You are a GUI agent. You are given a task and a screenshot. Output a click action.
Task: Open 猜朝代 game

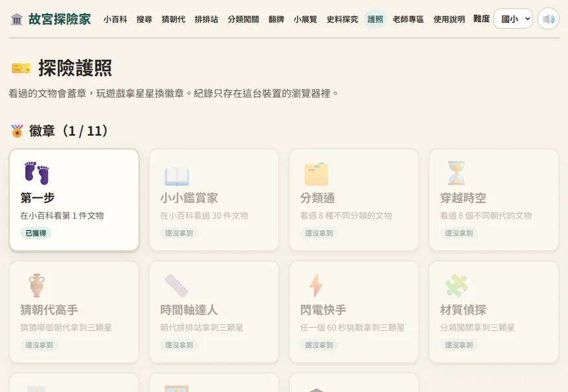173,19
